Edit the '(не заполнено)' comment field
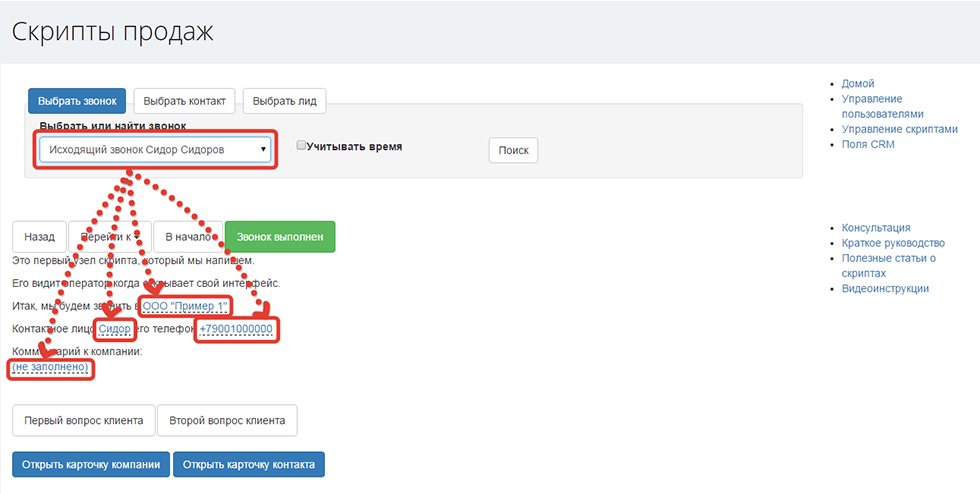The image size is (980, 494). pos(50,368)
